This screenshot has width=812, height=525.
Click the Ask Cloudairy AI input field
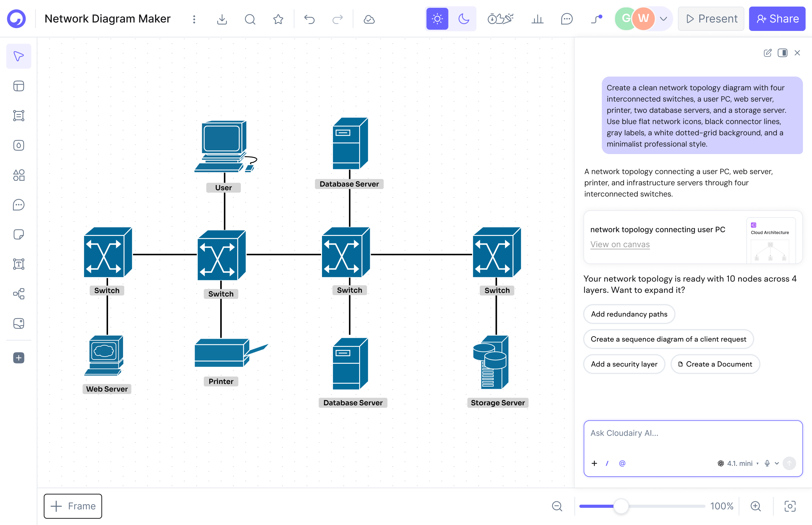693,448
